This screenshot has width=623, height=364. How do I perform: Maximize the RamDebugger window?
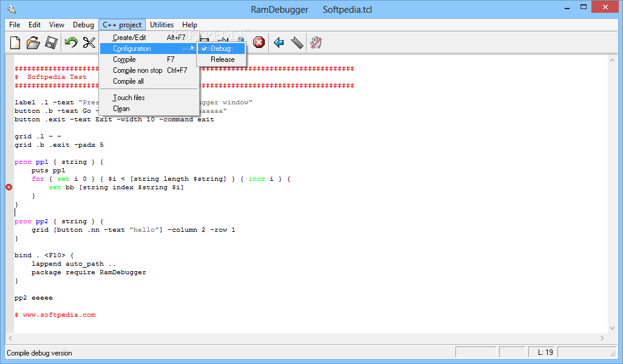[x=584, y=7]
